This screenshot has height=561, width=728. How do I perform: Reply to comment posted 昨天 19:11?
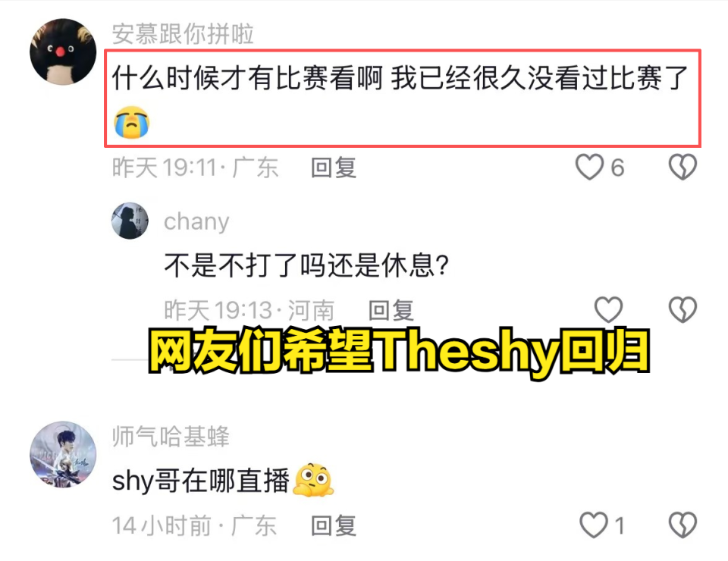(x=334, y=168)
